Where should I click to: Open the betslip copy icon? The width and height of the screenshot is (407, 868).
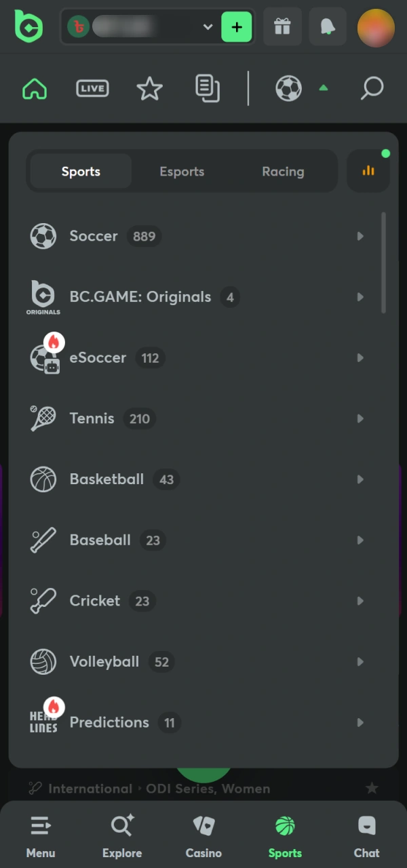(207, 88)
